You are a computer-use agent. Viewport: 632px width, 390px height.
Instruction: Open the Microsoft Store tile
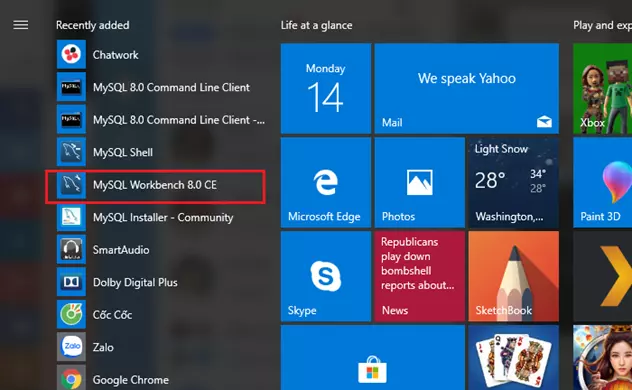(x=373, y=358)
